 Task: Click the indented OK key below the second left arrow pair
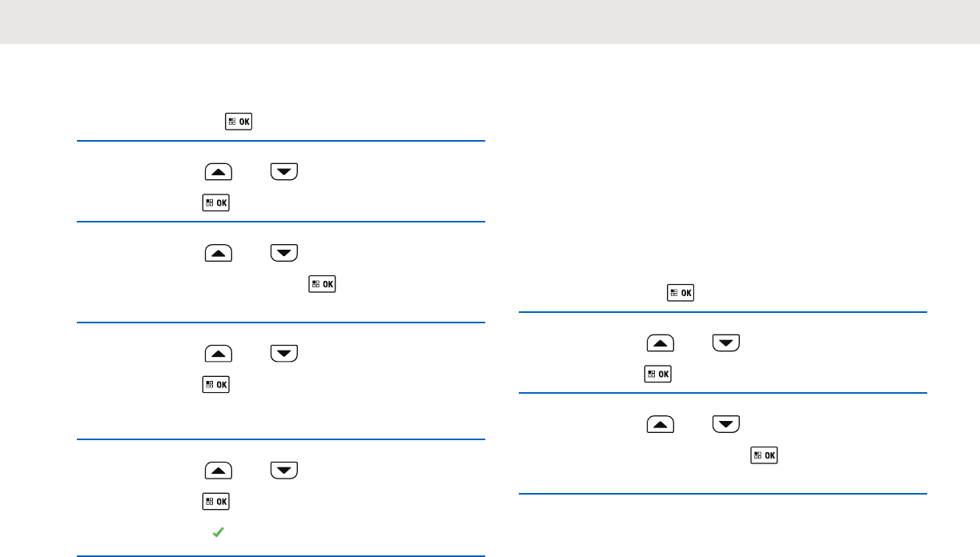click(324, 283)
